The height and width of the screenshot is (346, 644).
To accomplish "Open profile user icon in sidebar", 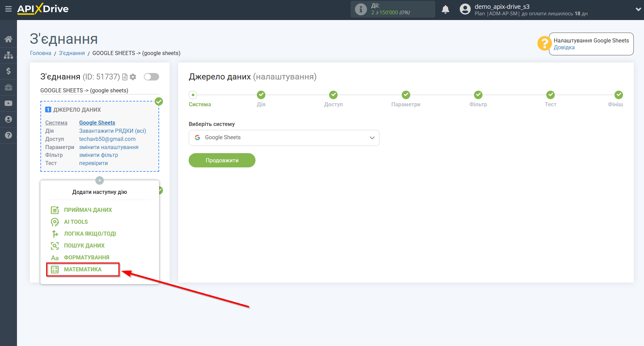I will (x=8, y=119).
